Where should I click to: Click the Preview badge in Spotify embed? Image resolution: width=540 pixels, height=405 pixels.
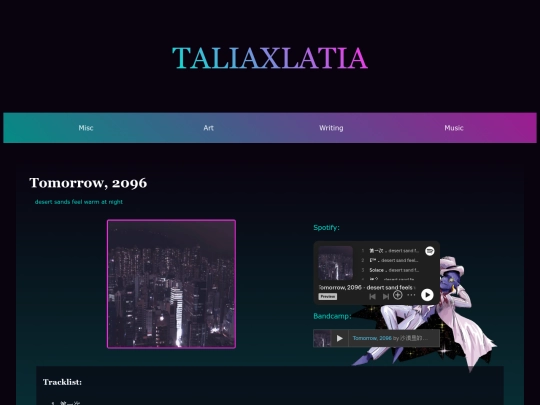click(x=328, y=297)
